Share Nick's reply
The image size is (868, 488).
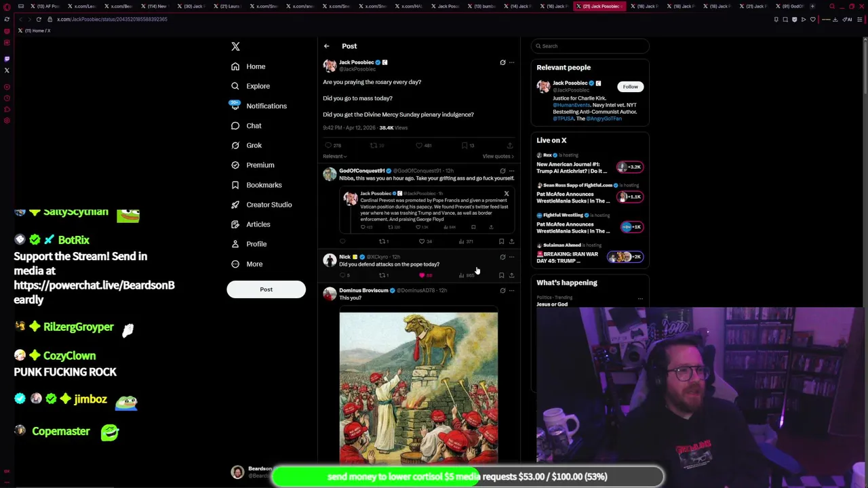coord(511,275)
